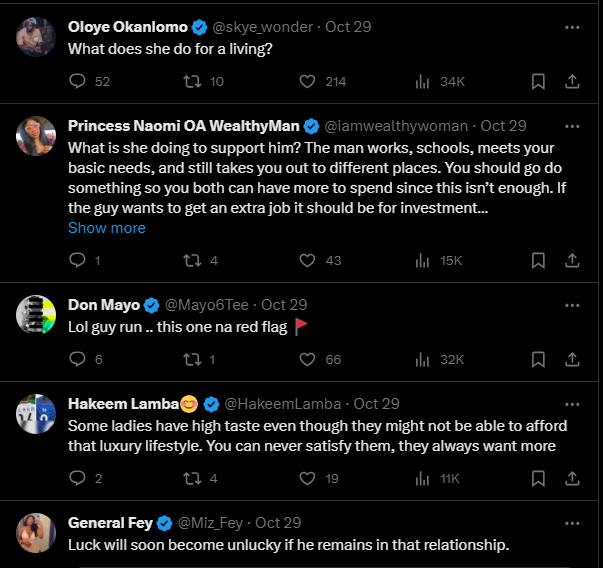The width and height of the screenshot is (603, 568).
Task: Share Don Mayo's tweet
Action: pos(572,359)
